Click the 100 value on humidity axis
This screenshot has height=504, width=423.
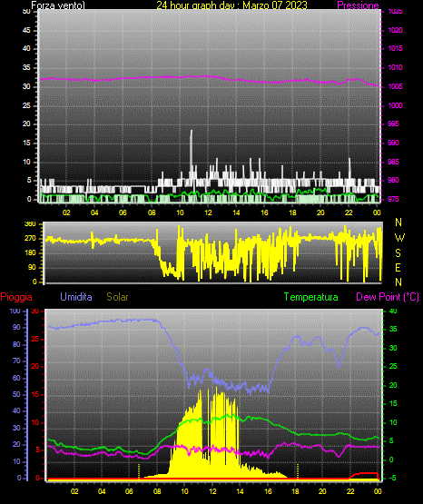tap(15, 311)
